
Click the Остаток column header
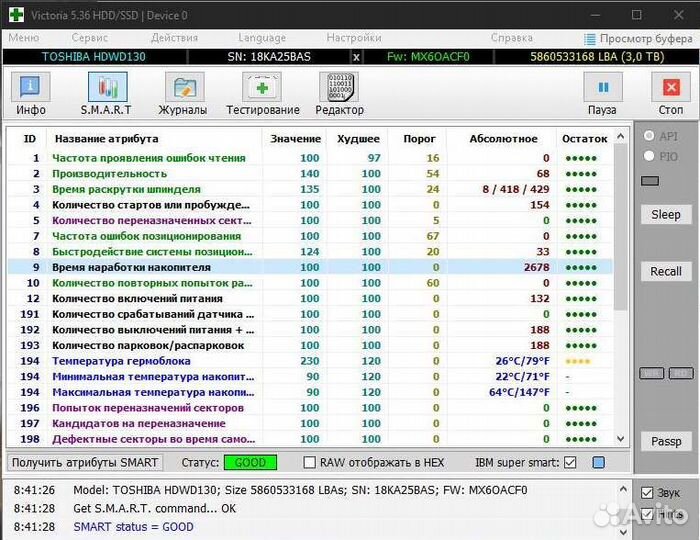coord(584,139)
